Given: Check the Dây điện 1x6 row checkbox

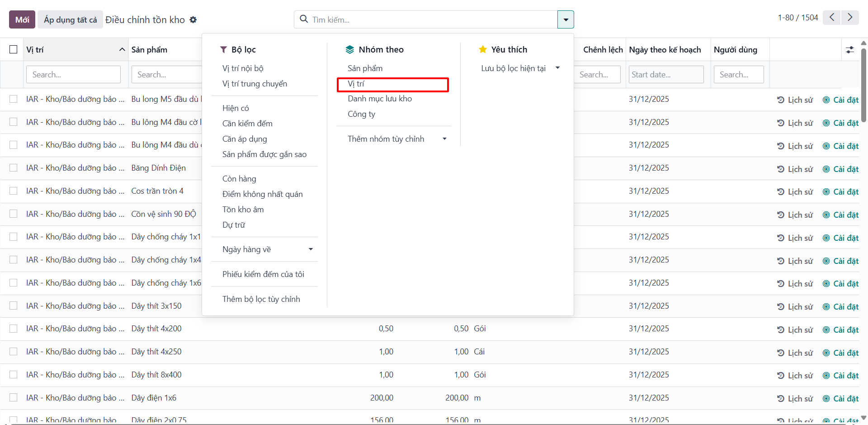Looking at the screenshot, I should [x=14, y=397].
